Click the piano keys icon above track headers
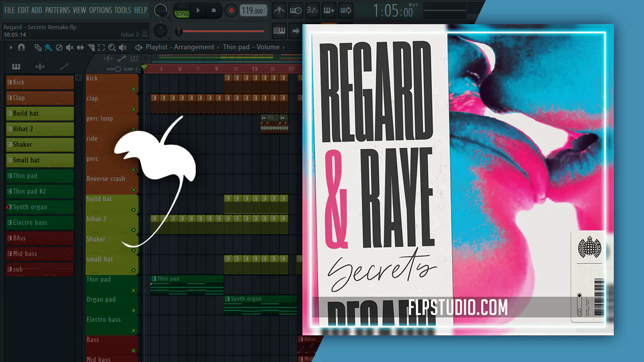 pos(134,59)
